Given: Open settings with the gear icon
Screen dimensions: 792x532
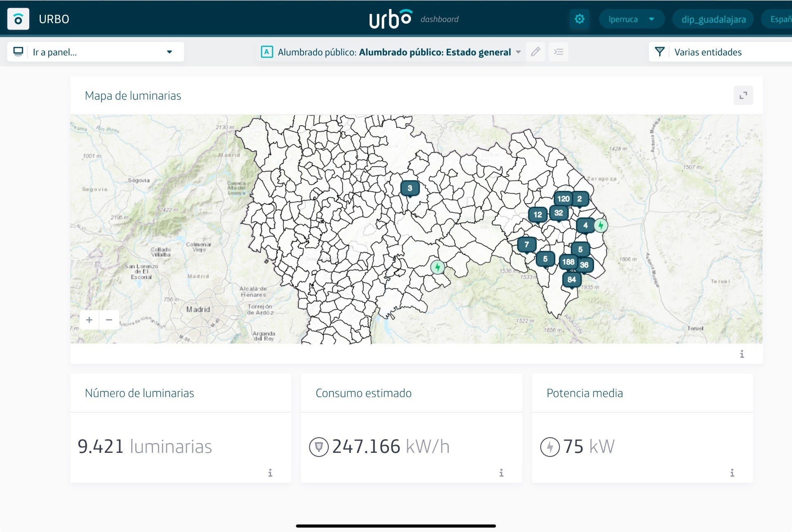Looking at the screenshot, I should click(579, 19).
